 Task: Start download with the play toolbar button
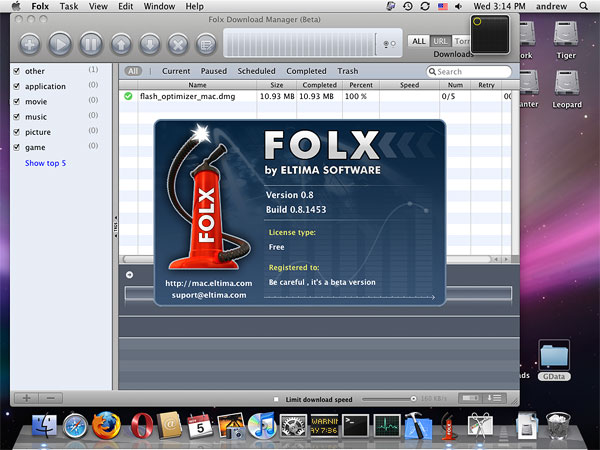(x=60, y=44)
